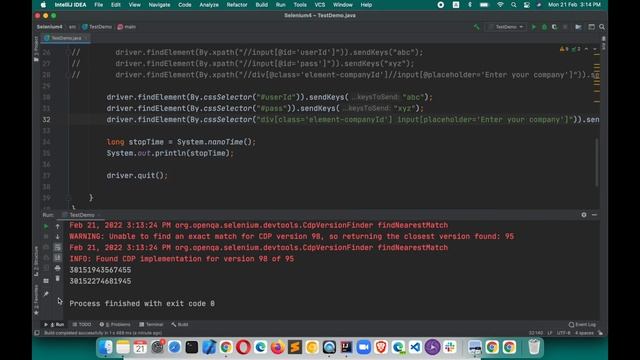Image resolution: width=640 pixels, height=360 pixels.
Task: Open the TestDemo run configuration dropdown
Action: pos(506,27)
